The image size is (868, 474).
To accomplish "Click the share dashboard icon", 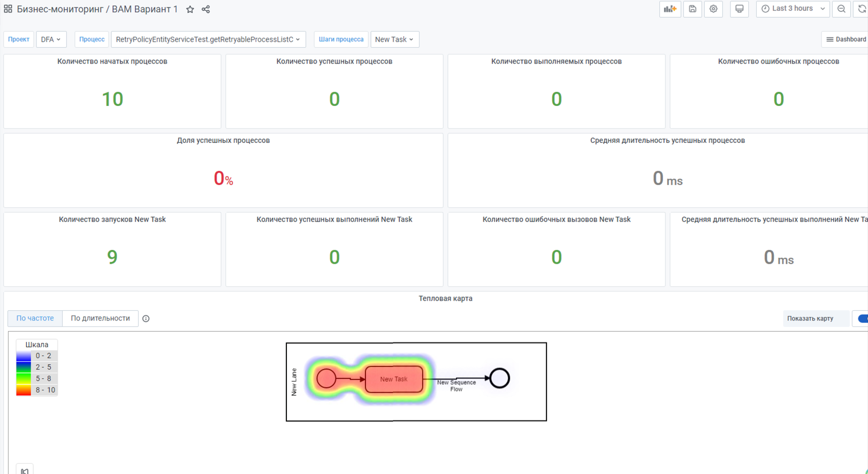I will pyautogui.click(x=205, y=9).
